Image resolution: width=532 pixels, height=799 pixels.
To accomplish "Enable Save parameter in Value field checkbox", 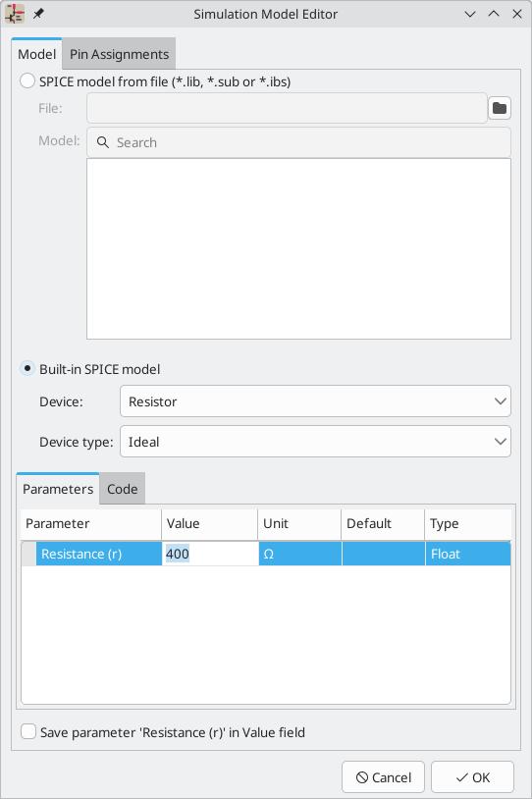I will [28, 731].
